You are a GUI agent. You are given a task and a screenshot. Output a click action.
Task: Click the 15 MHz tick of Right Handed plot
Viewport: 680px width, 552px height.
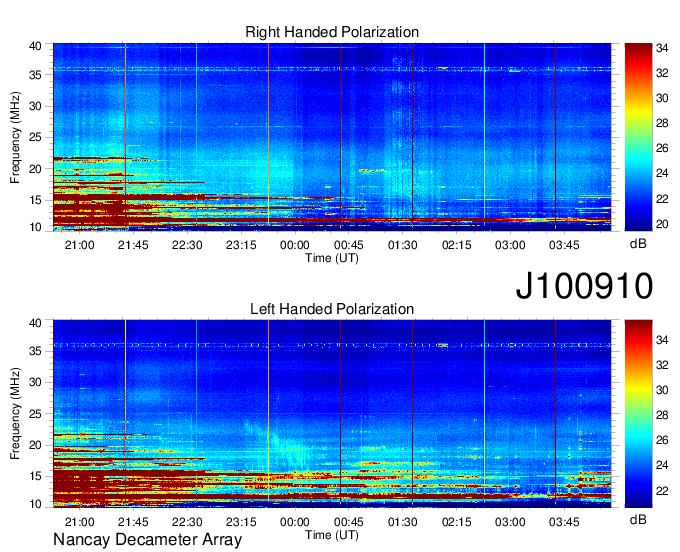click(35, 200)
